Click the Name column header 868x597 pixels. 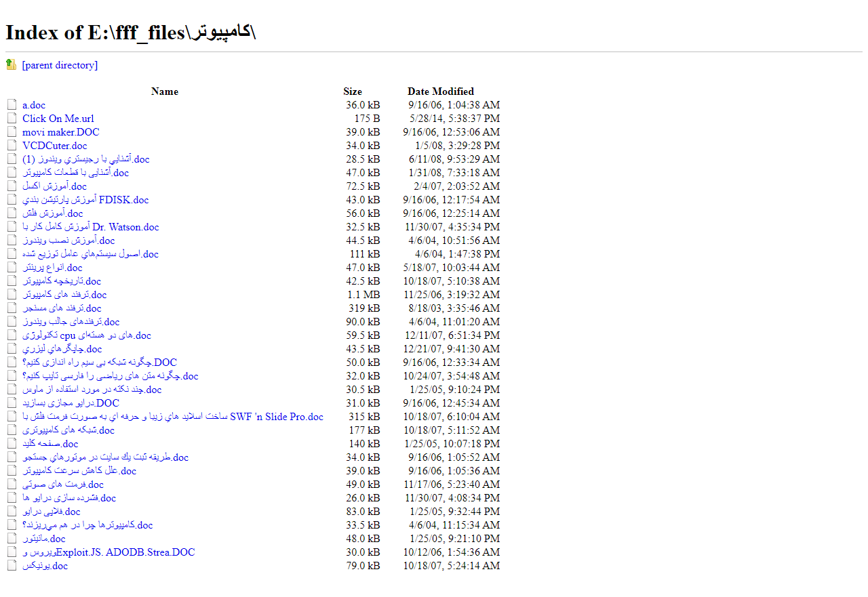coord(165,91)
